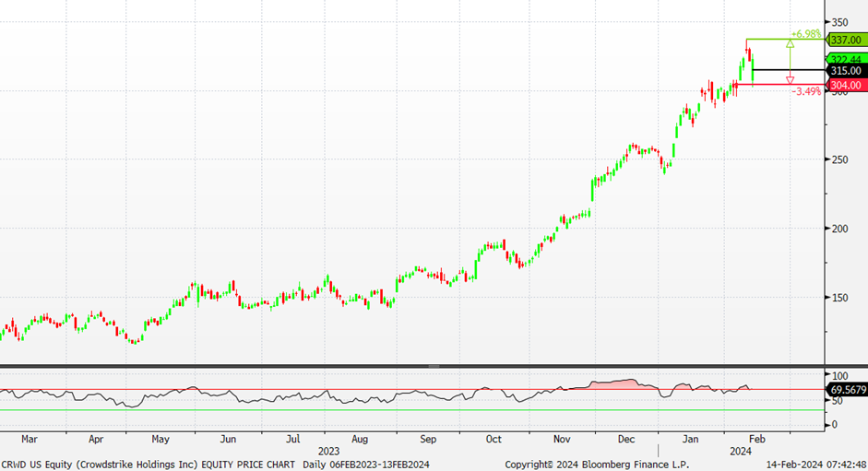This screenshot has width=868, height=471.
Task: Click the Aug month label
Action: [x=360, y=440]
